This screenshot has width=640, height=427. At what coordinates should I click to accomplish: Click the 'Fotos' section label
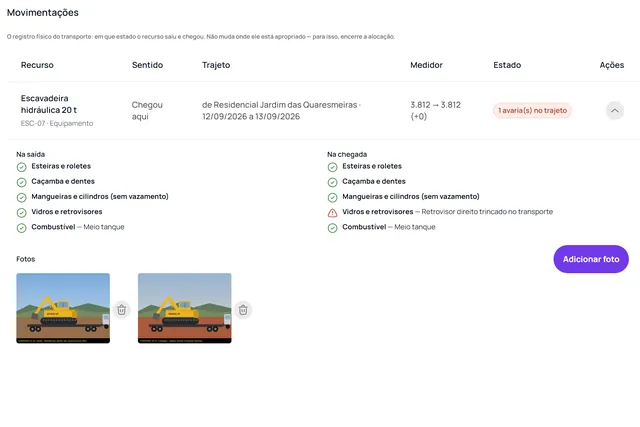click(26, 259)
